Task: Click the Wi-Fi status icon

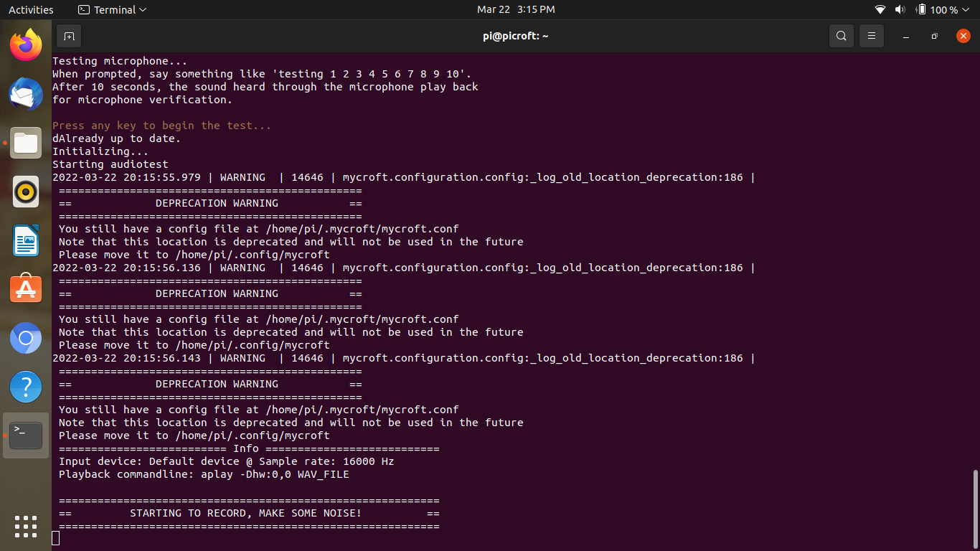Action: pos(880,10)
